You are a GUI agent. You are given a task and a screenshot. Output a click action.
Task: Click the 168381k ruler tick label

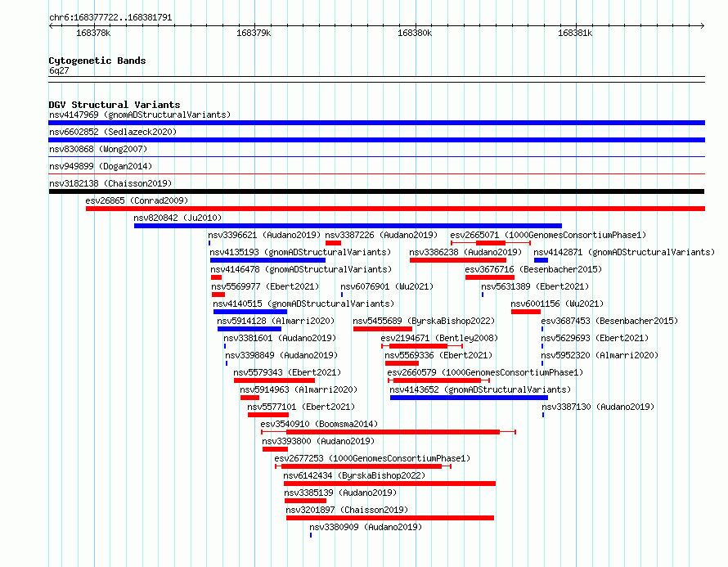click(x=575, y=33)
